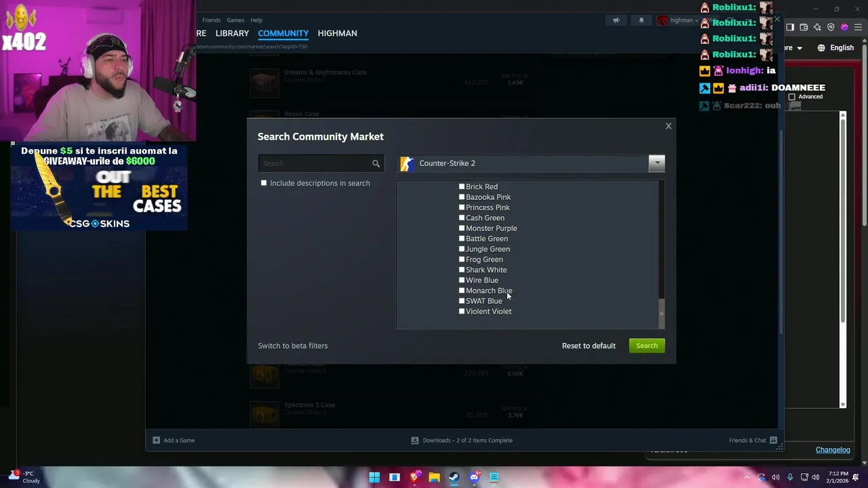Switch to COMMUNITY tab
Viewport: 868px width, 488px height.
click(x=283, y=33)
